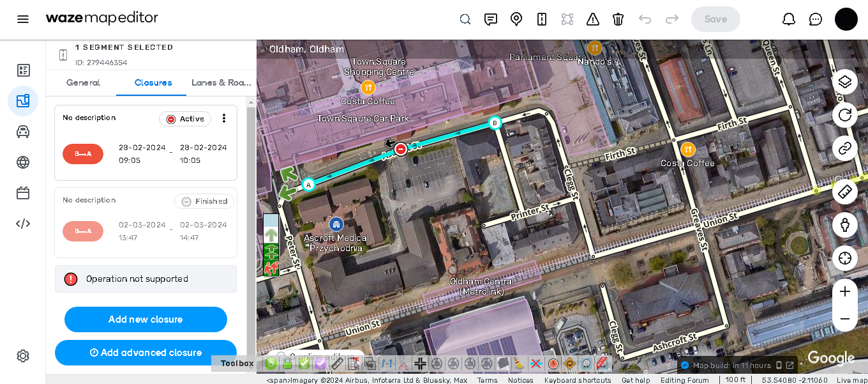Open the warning triangle issues tool
Image resolution: width=868 pixels, height=384 pixels.
593,19
